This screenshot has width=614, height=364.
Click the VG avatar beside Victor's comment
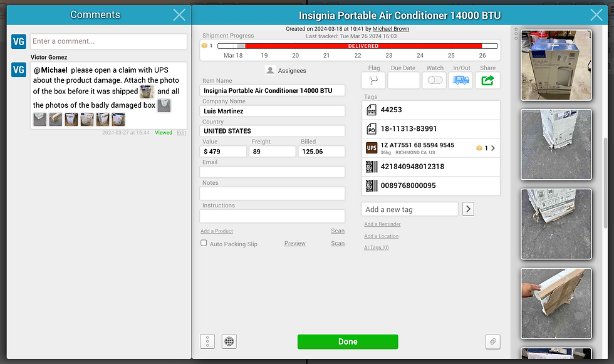(18, 70)
